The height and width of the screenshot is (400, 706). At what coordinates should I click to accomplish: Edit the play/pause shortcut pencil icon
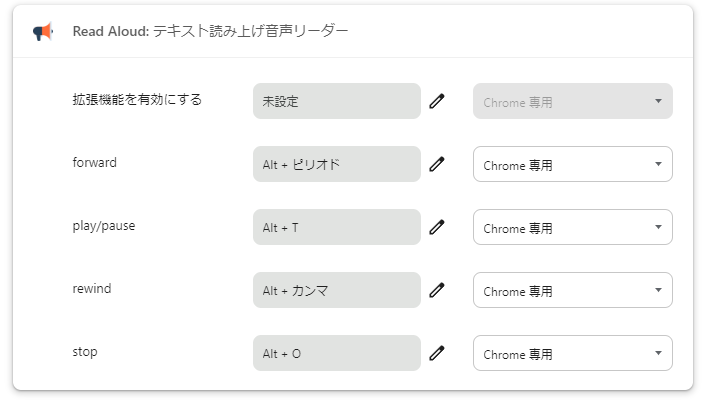[436, 227]
